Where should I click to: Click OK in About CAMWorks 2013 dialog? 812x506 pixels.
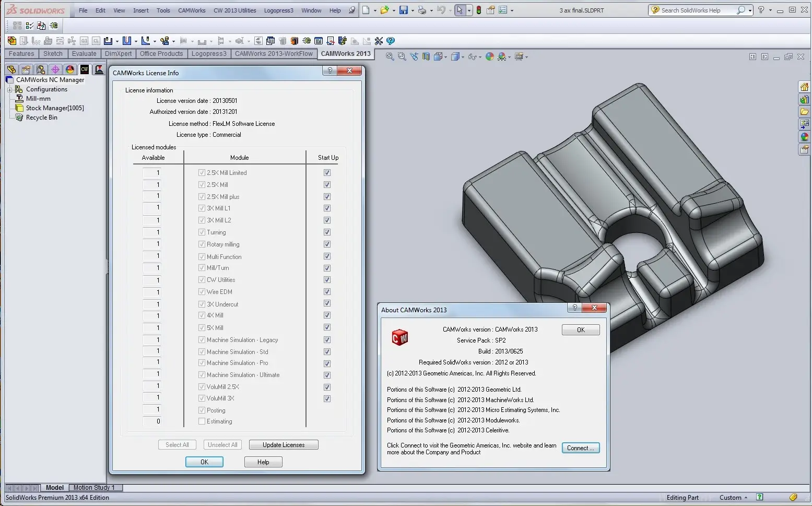coord(581,330)
